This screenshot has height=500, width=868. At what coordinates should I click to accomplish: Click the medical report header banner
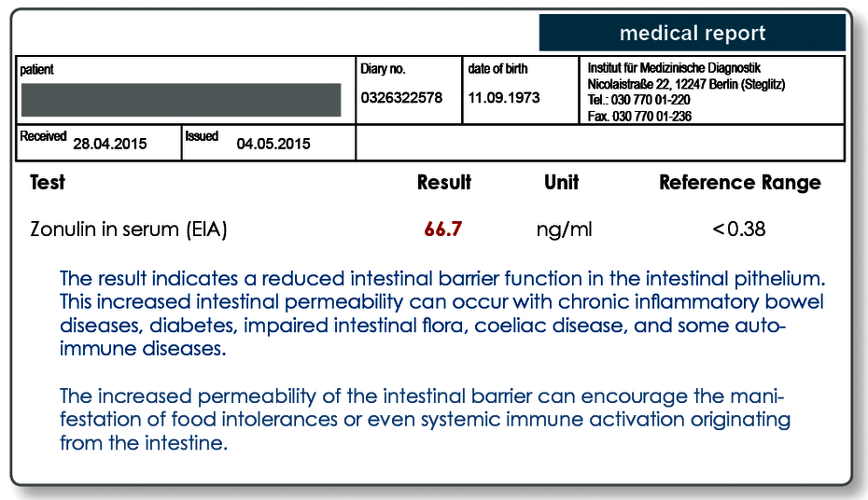(x=692, y=34)
